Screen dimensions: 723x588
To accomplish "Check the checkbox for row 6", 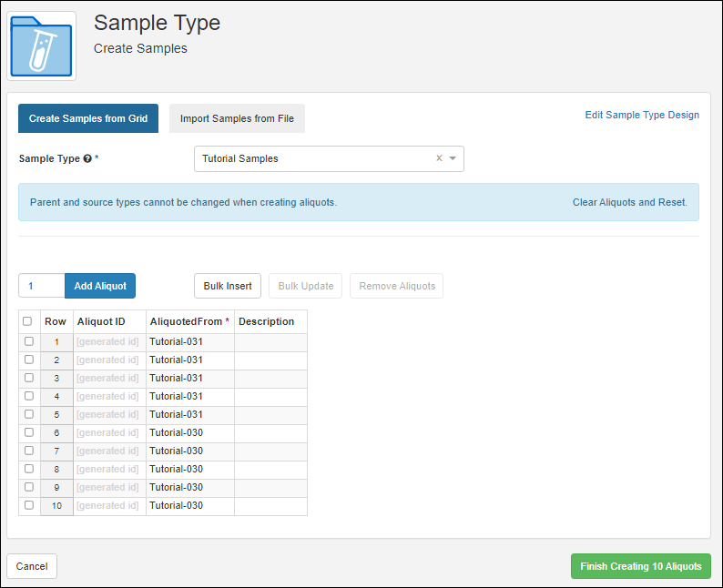I will click(x=29, y=432).
